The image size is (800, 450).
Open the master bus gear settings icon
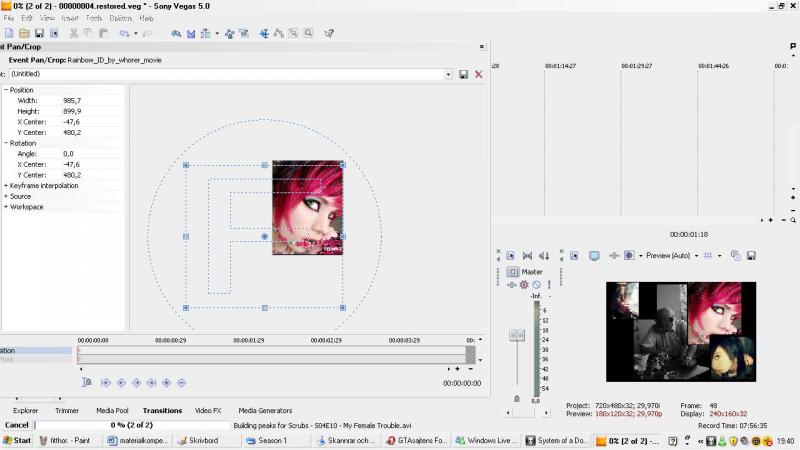click(523, 285)
